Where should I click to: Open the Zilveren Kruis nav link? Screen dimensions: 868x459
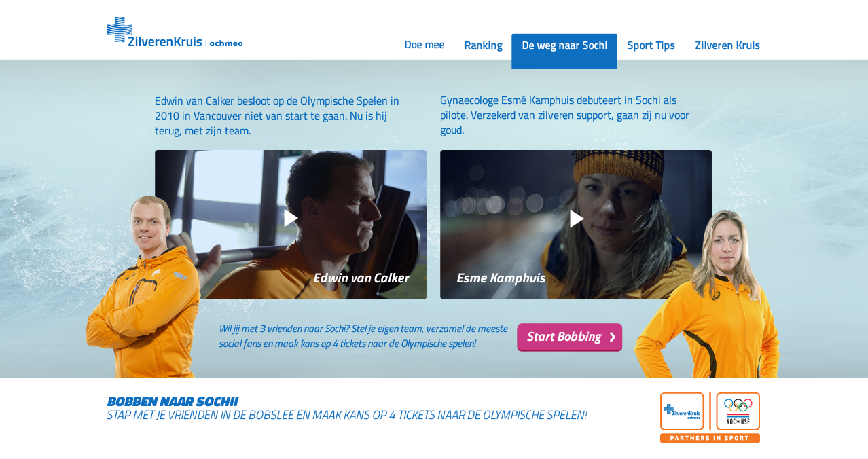[x=727, y=45]
